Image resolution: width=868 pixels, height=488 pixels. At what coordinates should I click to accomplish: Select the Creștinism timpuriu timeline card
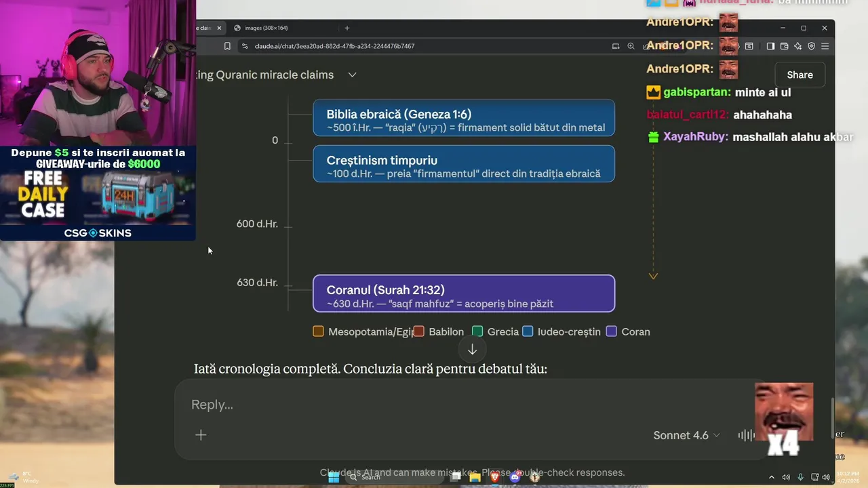point(464,163)
